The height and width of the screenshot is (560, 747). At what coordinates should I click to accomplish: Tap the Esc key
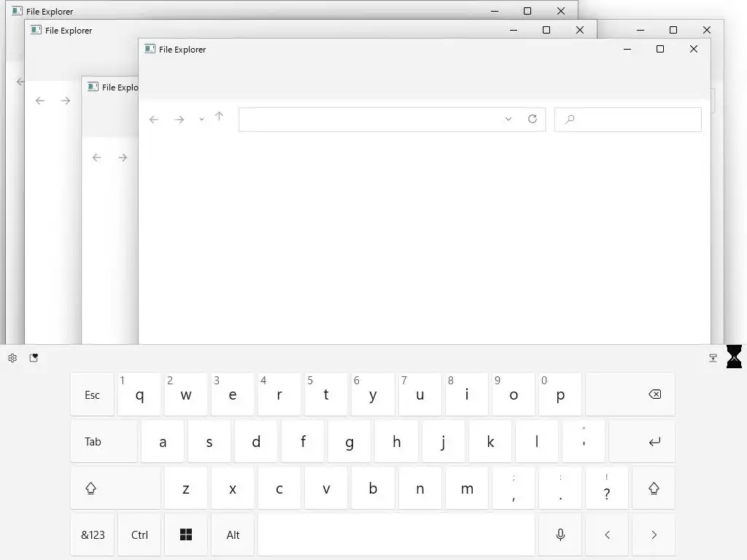pyautogui.click(x=92, y=394)
